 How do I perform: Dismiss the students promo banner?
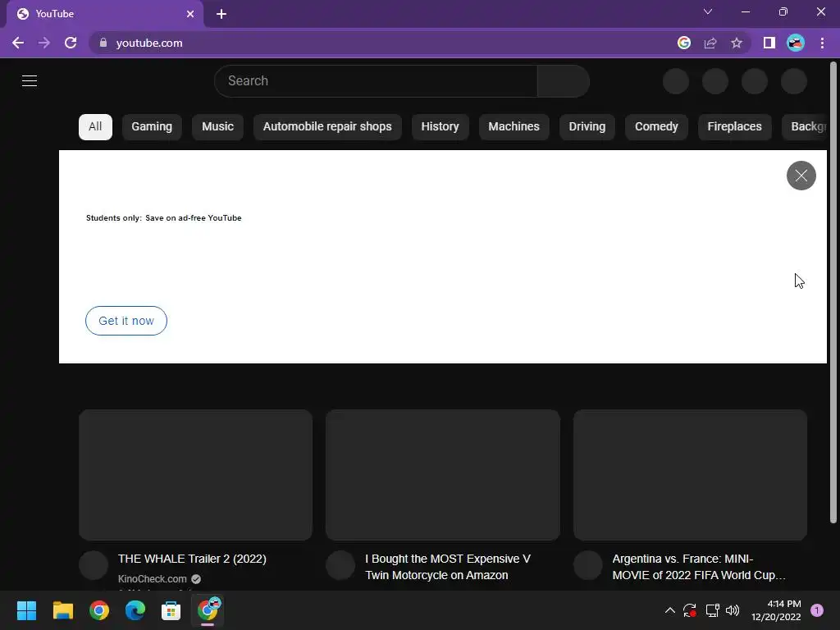click(x=801, y=176)
